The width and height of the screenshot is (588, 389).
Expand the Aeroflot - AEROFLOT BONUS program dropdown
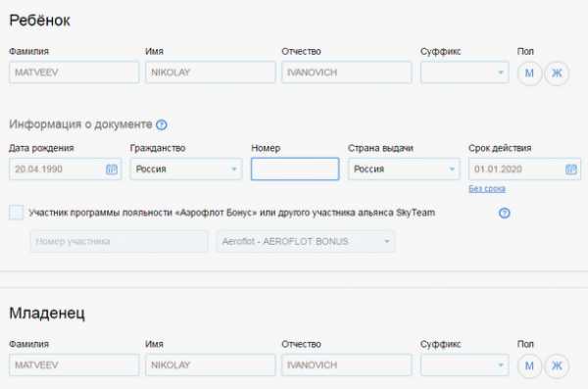pyautogui.click(x=306, y=241)
